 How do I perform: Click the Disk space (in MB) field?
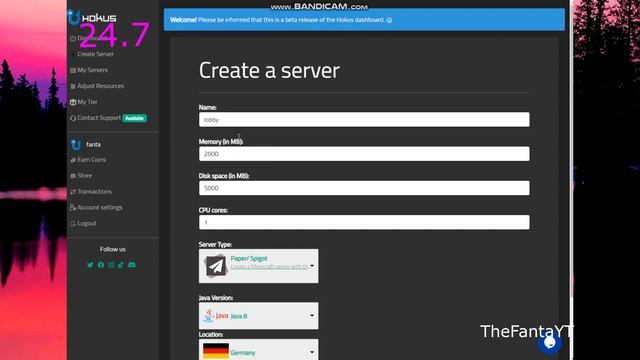tap(364, 188)
